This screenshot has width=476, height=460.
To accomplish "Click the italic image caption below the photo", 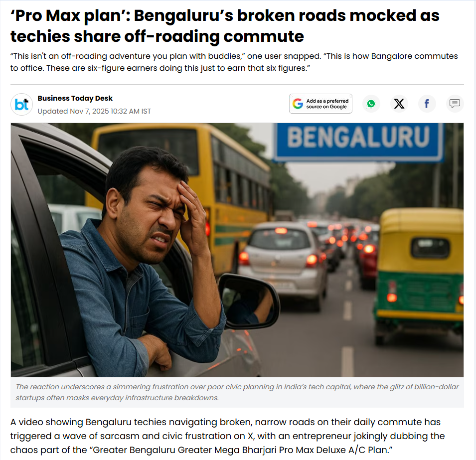I will pos(237,392).
